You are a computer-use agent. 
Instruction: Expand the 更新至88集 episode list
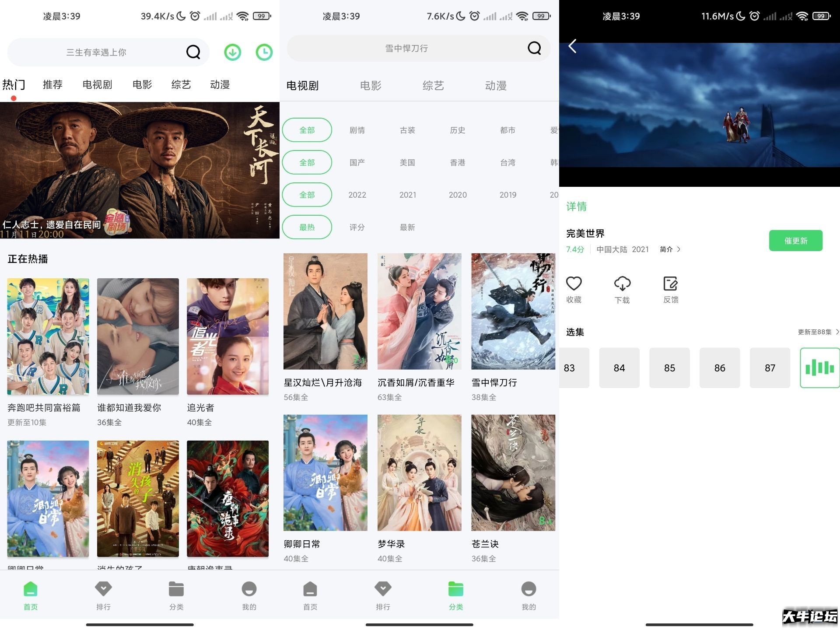818,332
